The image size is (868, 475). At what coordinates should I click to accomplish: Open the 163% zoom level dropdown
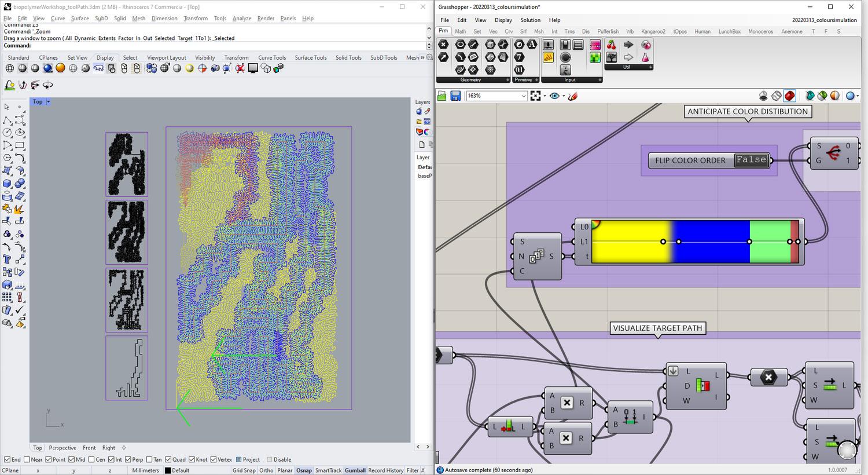pyautogui.click(x=523, y=96)
